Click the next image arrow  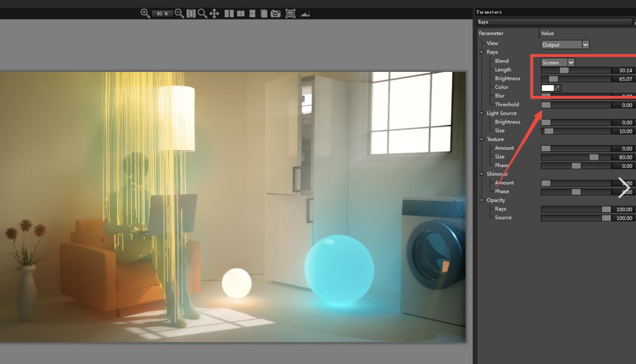click(624, 188)
